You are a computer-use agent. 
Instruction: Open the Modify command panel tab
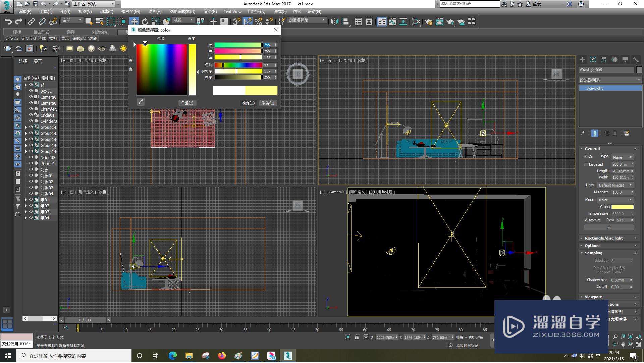[593, 60]
